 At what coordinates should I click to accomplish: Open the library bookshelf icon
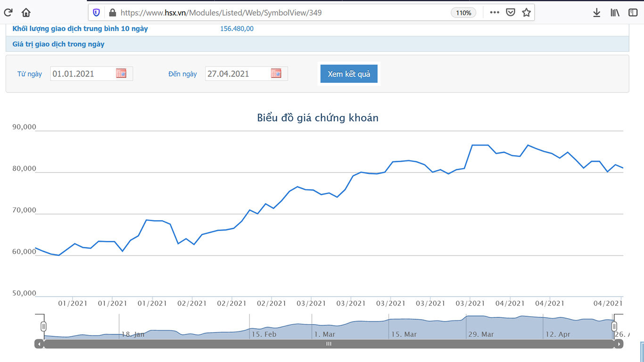(x=615, y=13)
